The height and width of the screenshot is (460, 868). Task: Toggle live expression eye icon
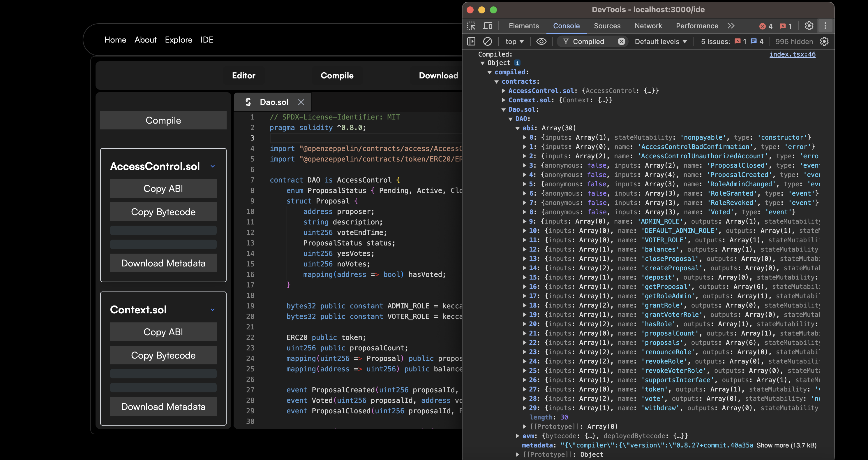[x=541, y=41]
